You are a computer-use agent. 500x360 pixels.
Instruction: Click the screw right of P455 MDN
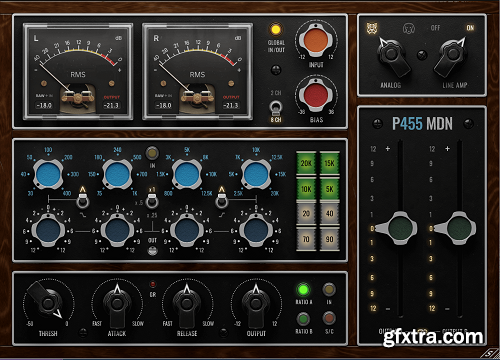click(469, 124)
